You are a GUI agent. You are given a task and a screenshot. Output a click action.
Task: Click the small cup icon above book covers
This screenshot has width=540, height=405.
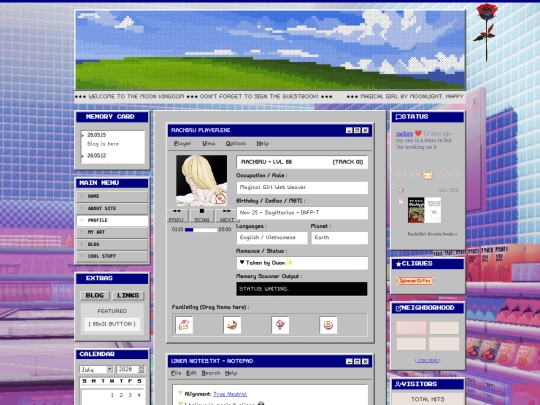coord(401,190)
